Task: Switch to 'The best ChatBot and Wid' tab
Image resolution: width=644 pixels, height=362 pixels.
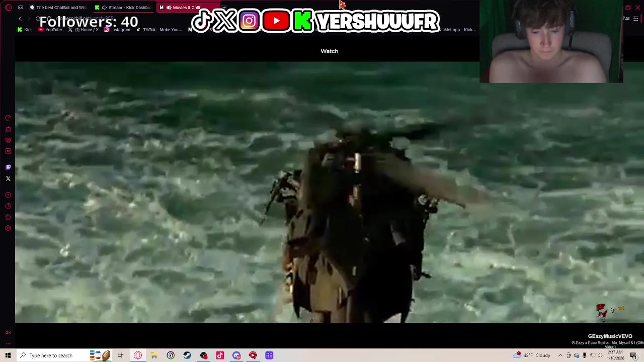Action: coord(58,8)
